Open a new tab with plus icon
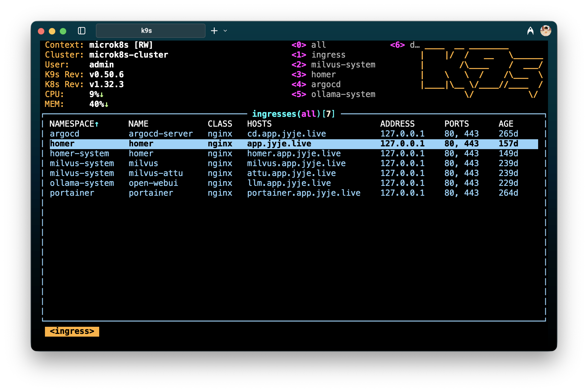588x392 pixels. (214, 31)
